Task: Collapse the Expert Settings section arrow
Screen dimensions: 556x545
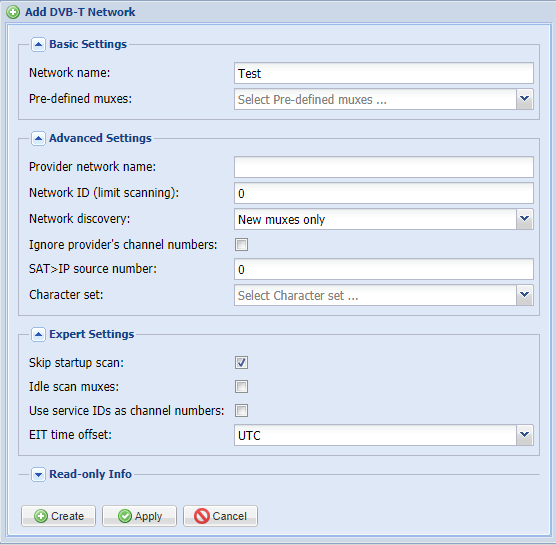Action: [38, 334]
